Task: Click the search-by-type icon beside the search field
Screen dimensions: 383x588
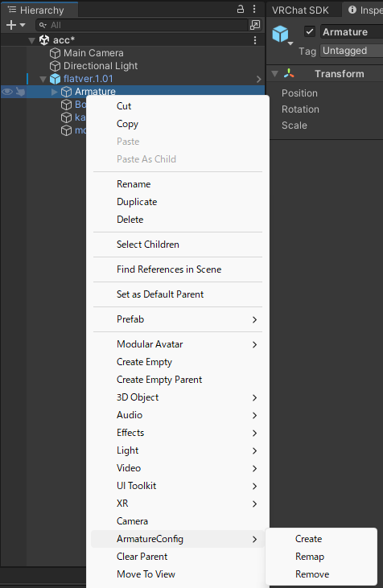Action: coord(255,25)
